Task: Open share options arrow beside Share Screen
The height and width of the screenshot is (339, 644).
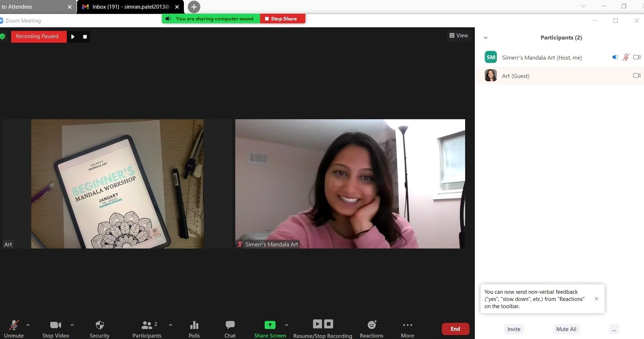Action: pyautogui.click(x=287, y=325)
